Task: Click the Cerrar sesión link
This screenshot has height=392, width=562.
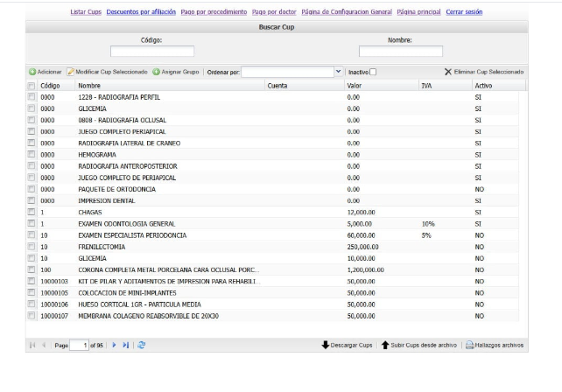Action: click(x=464, y=12)
